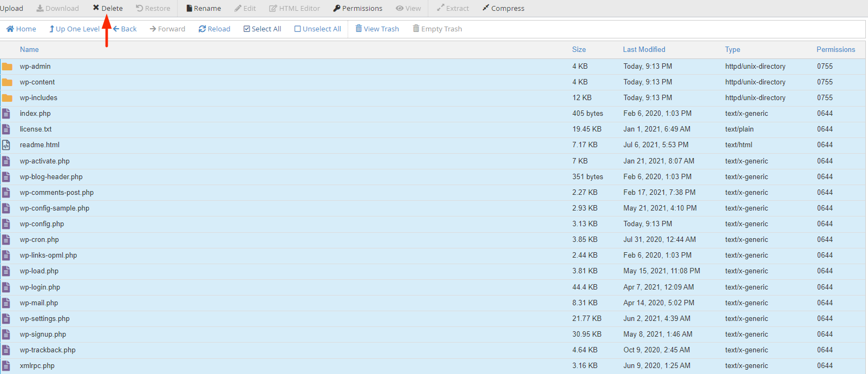Reload the file listing

[x=214, y=29]
